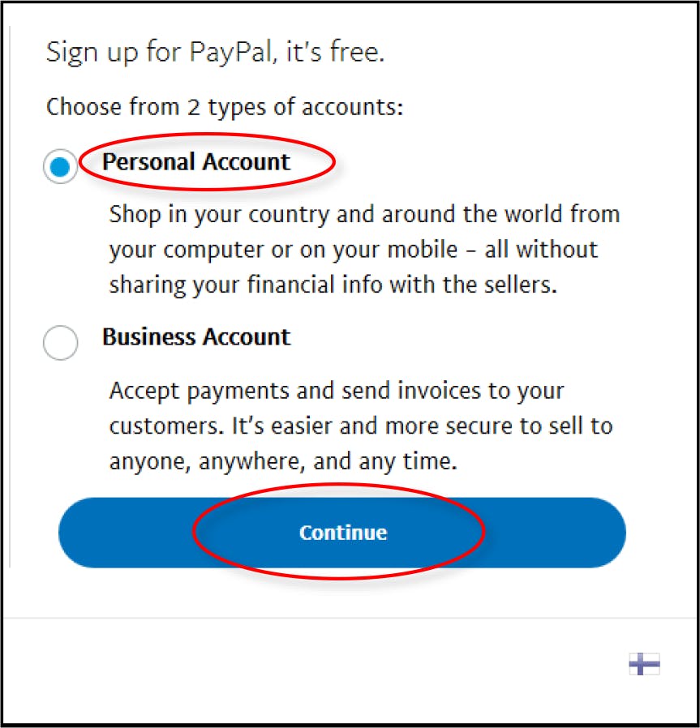Screen dimensions: 700x728
Task: Click 'sharing your financial info with the sellers' line
Action: point(333,285)
